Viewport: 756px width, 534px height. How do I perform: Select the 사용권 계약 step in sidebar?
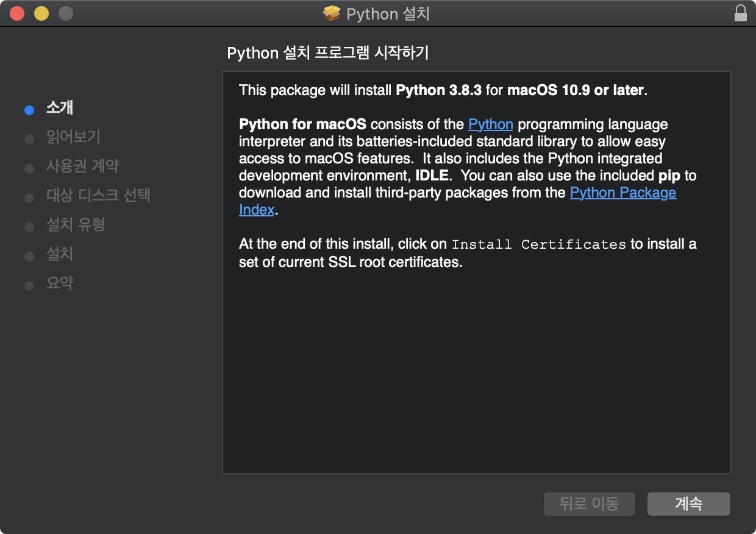click(83, 166)
